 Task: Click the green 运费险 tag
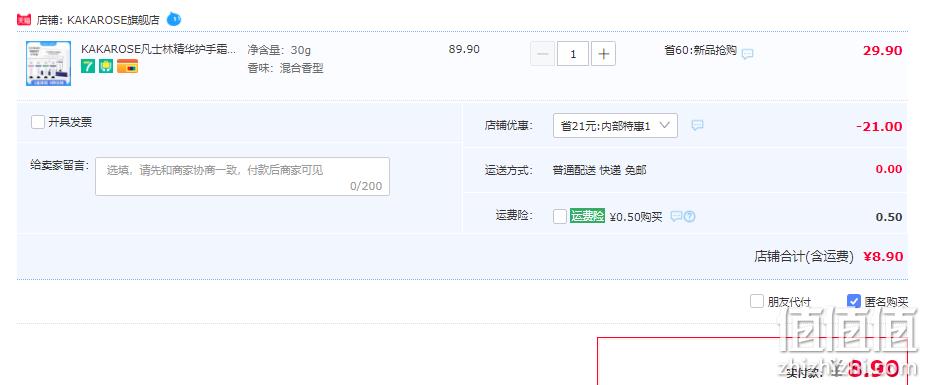point(587,216)
